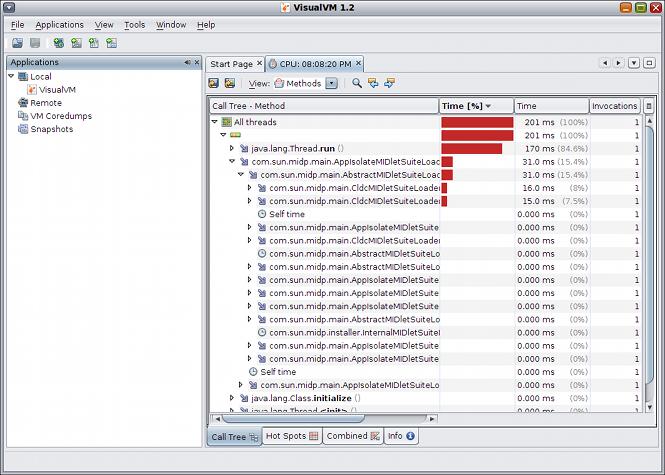Click the find next arrow icon

pyautogui.click(x=389, y=83)
